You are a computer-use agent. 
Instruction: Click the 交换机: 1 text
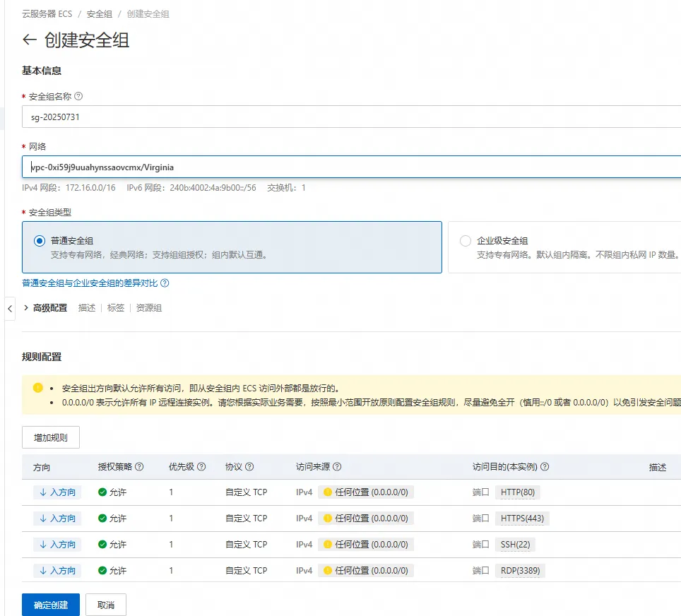[x=286, y=188]
